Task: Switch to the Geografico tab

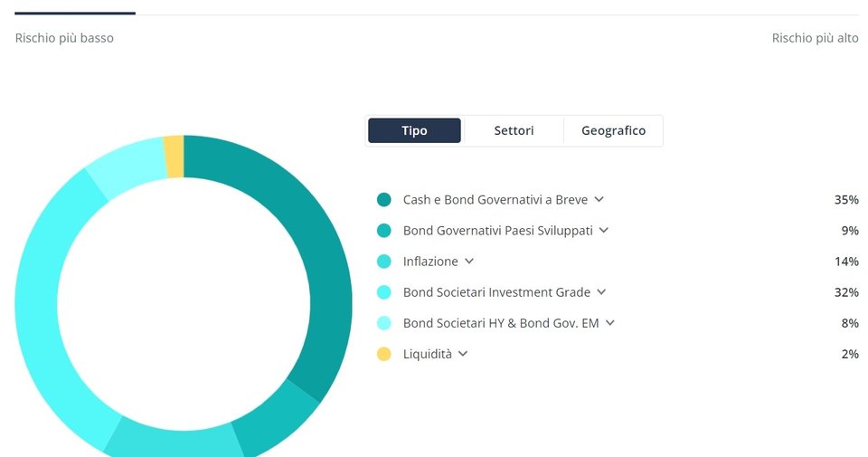Action: tap(613, 130)
